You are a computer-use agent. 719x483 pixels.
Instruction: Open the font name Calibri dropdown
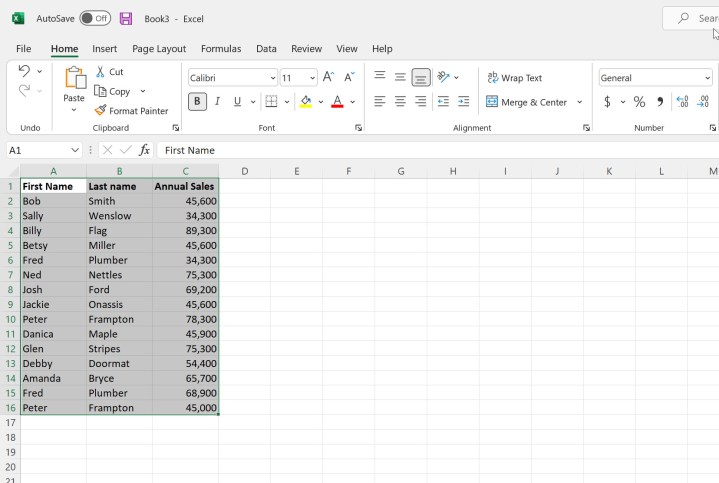coord(272,78)
